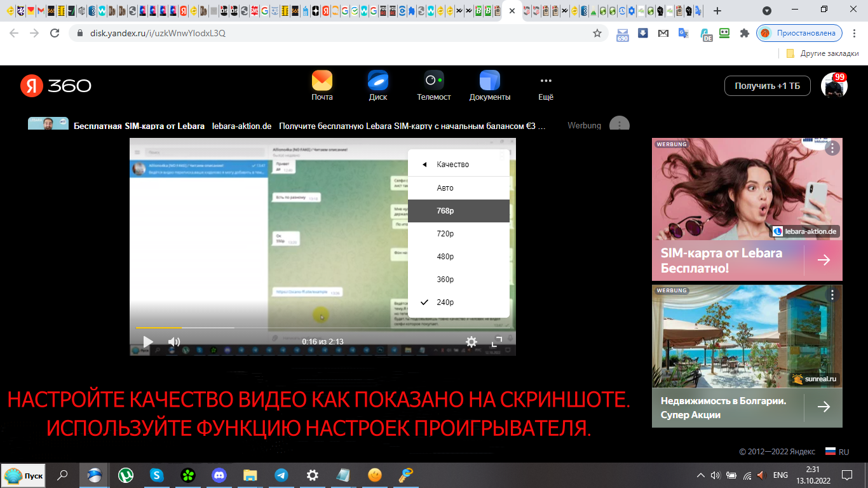Select checked 240p quality option
The image size is (868, 488).
(x=459, y=302)
